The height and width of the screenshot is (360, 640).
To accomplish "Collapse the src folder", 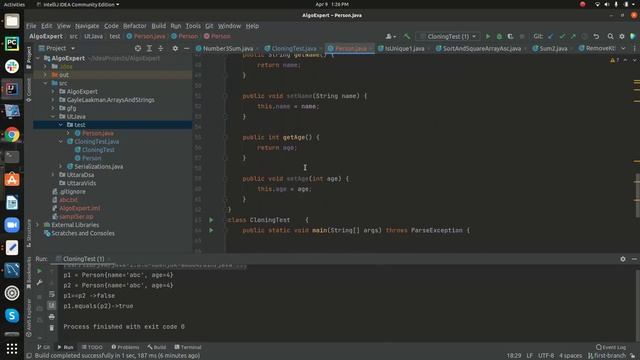I will [x=45, y=83].
